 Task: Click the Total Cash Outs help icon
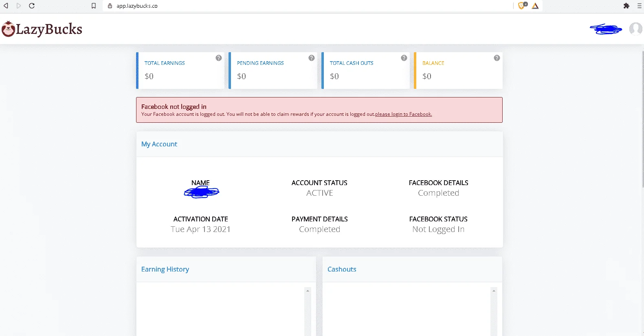pyautogui.click(x=404, y=58)
